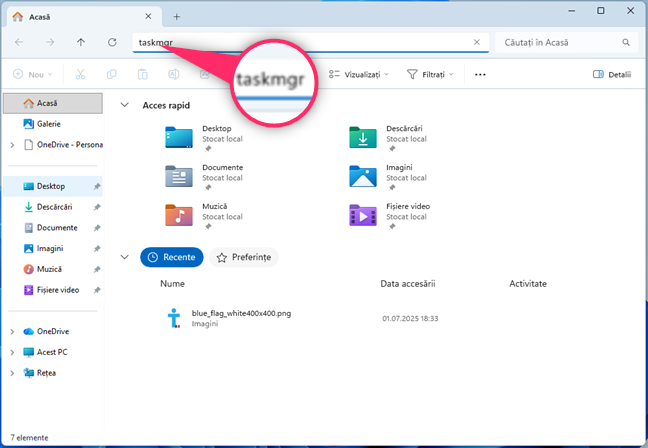Expand OneDrive - Personal in sidebar
This screenshot has width=648, height=448.
click(x=12, y=145)
